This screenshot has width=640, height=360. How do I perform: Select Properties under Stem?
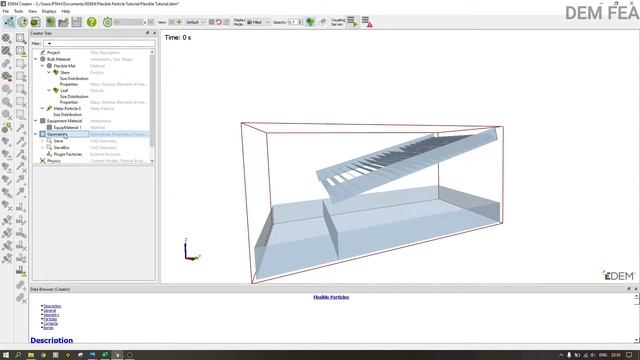point(69,84)
